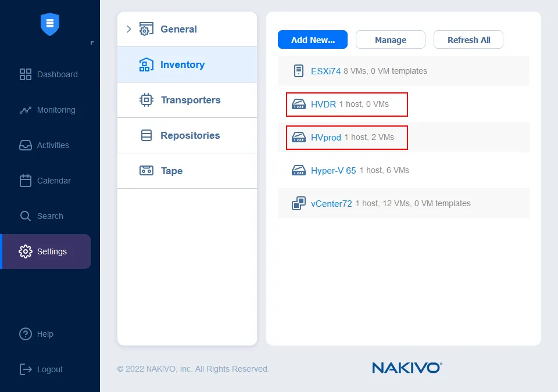Click the Search magnifier icon

pos(26,216)
